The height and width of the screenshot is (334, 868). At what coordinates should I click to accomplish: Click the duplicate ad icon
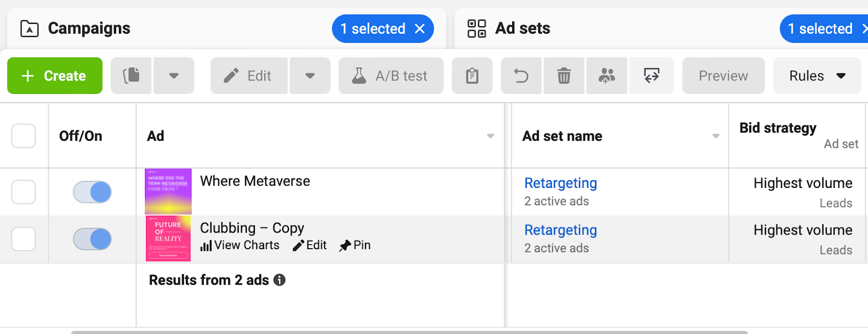[131, 75]
